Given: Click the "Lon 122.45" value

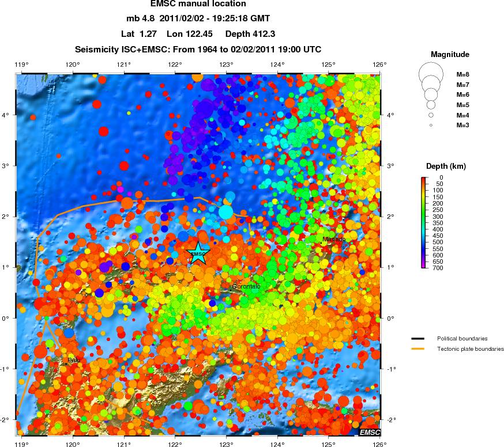Looking at the screenshot, I should pyautogui.click(x=190, y=34).
